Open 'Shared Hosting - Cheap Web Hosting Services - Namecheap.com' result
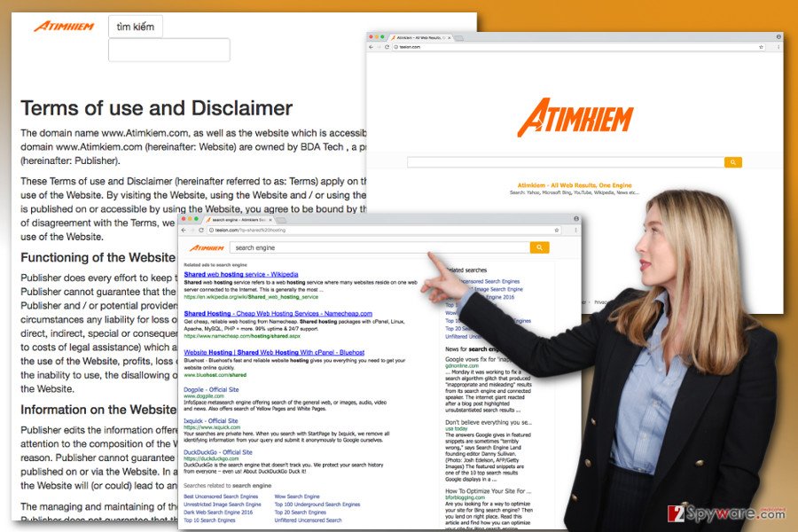This screenshot has width=798, height=532. pos(278,314)
